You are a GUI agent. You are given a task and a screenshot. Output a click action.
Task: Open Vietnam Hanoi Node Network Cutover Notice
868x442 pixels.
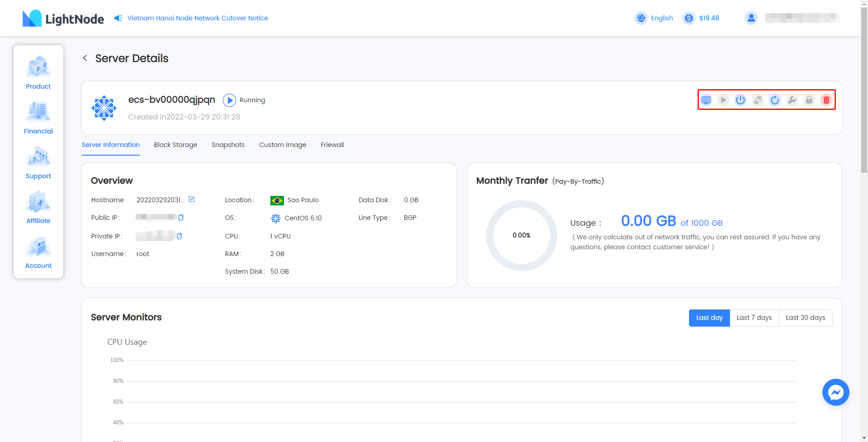pyautogui.click(x=197, y=18)
